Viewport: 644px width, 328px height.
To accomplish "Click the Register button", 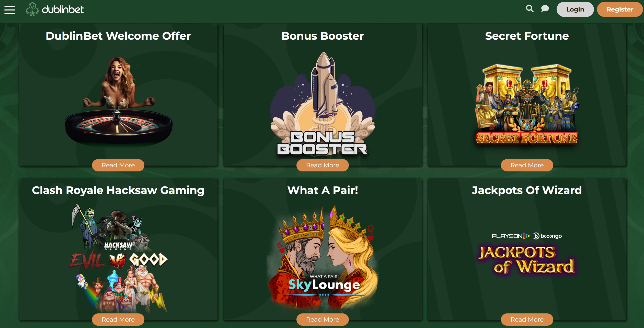I will coord(620,9).
